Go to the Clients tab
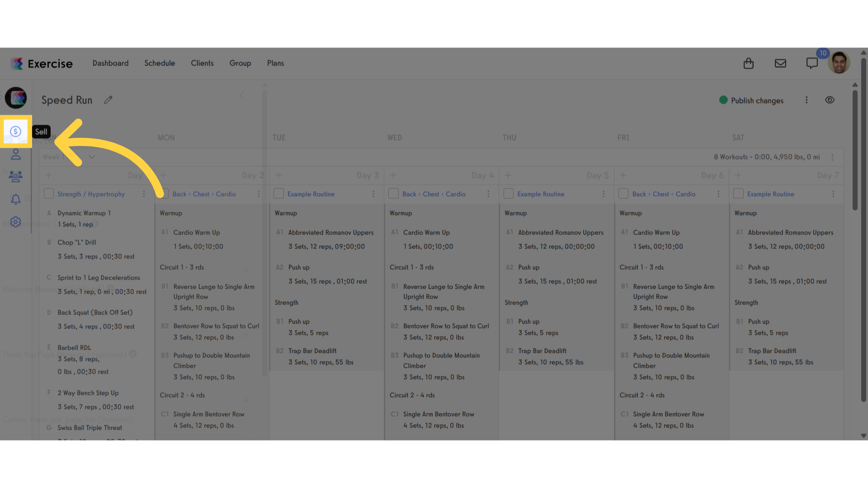This screenshot has width=868, height=488. 202,63
